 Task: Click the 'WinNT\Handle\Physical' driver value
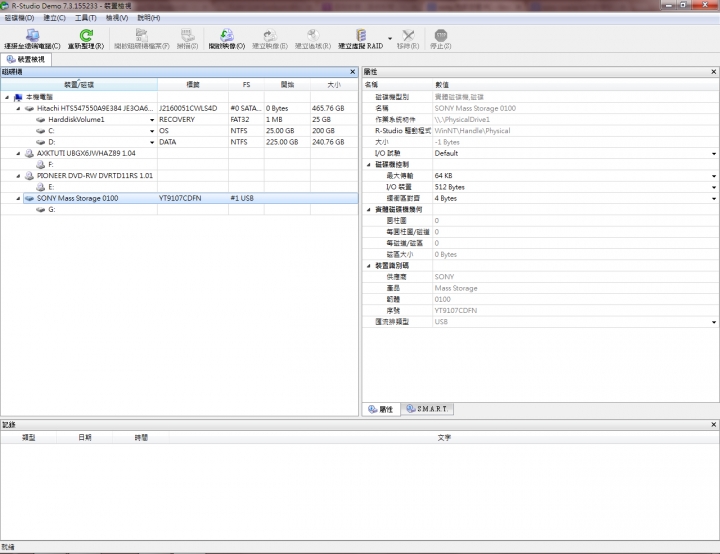(472, 131)
